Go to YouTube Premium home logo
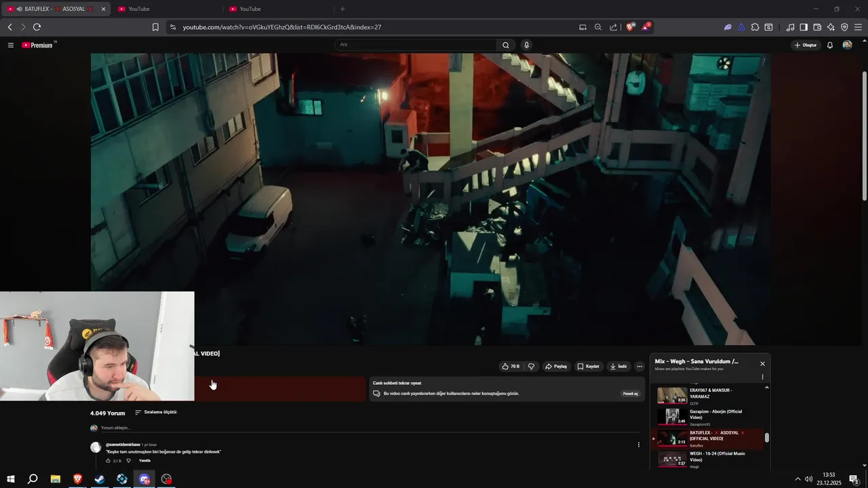This screenshot has width=868, height=488. (x=39, y=45)
